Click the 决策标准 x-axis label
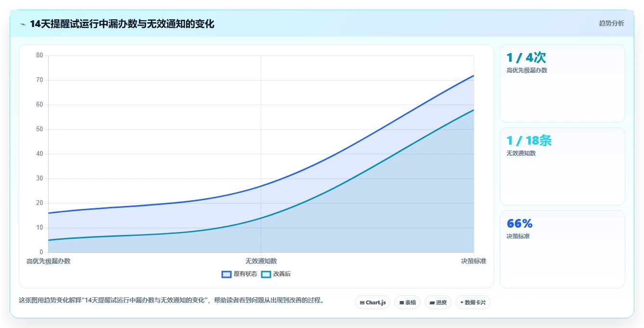The height and width of the screenshot is (328, 644). click(x=473, y=261)
